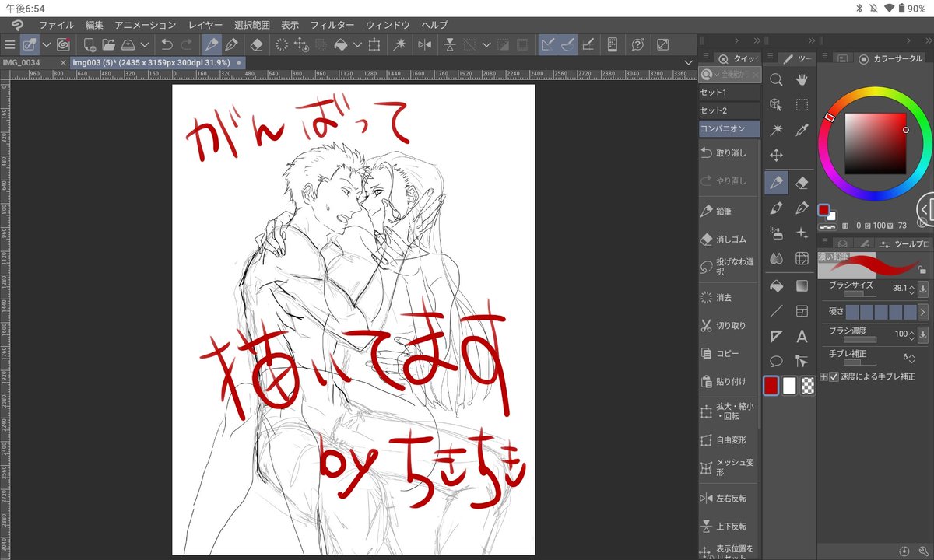
Task: Click 取り消し in quick access
Action: tap(728, 153)
